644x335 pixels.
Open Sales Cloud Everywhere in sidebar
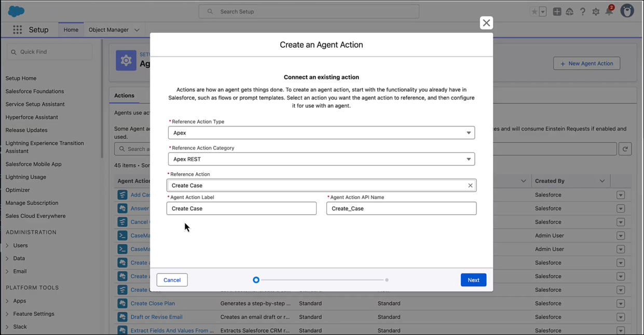tap(35, 216)
